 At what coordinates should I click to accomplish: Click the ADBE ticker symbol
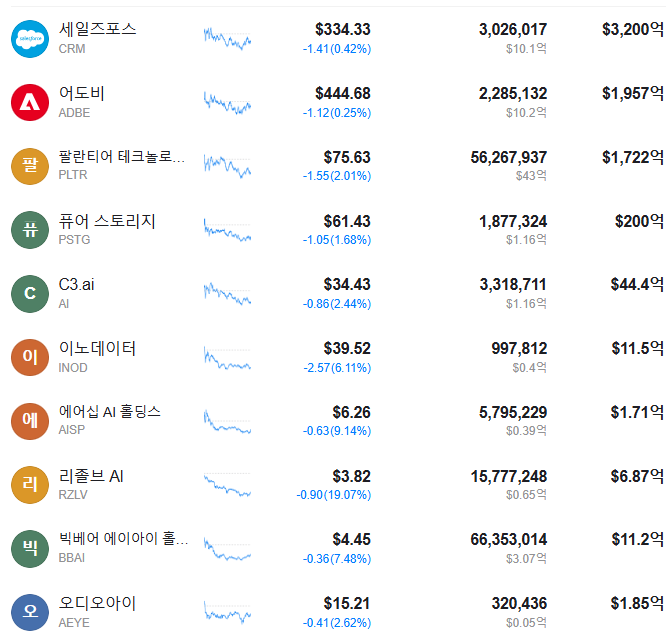point(74,113)
